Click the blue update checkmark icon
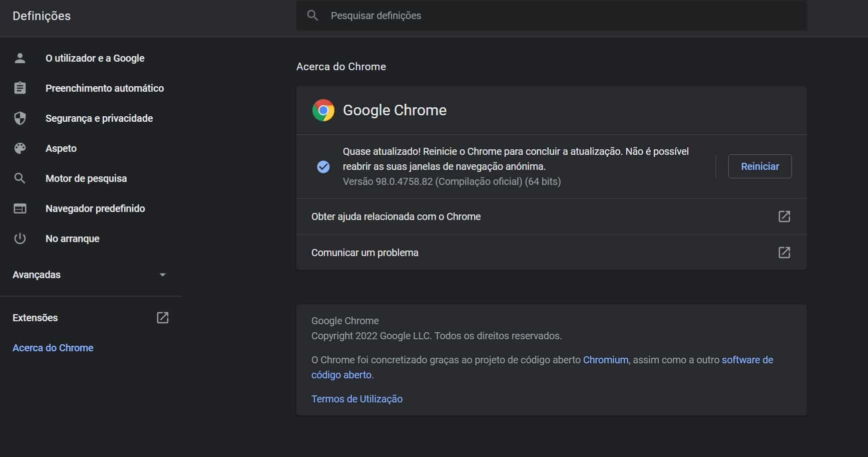Screen dimensions: 868x457 [323, 167]
